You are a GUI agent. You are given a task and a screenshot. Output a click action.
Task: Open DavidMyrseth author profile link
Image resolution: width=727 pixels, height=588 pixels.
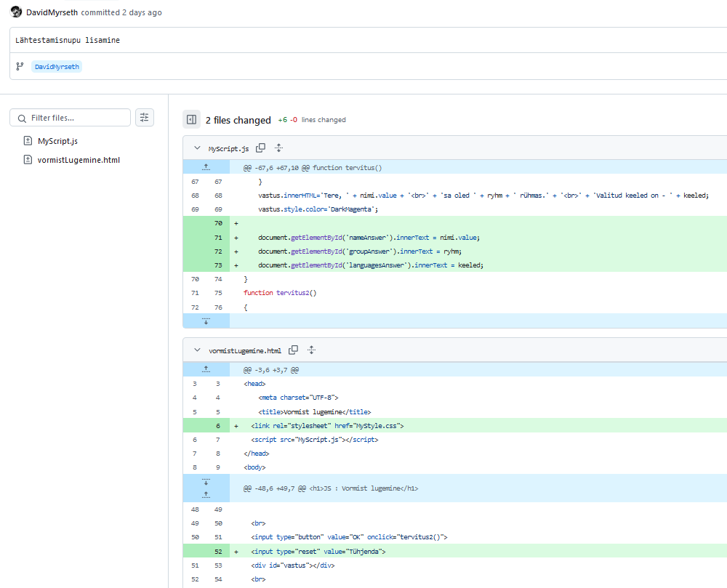click(x=52, y=12)
